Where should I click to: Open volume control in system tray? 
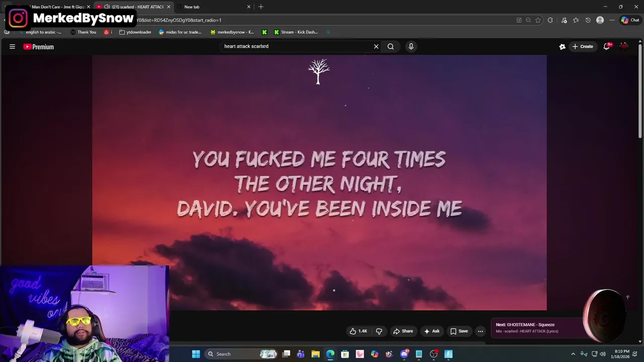click(x=603, y=354)
